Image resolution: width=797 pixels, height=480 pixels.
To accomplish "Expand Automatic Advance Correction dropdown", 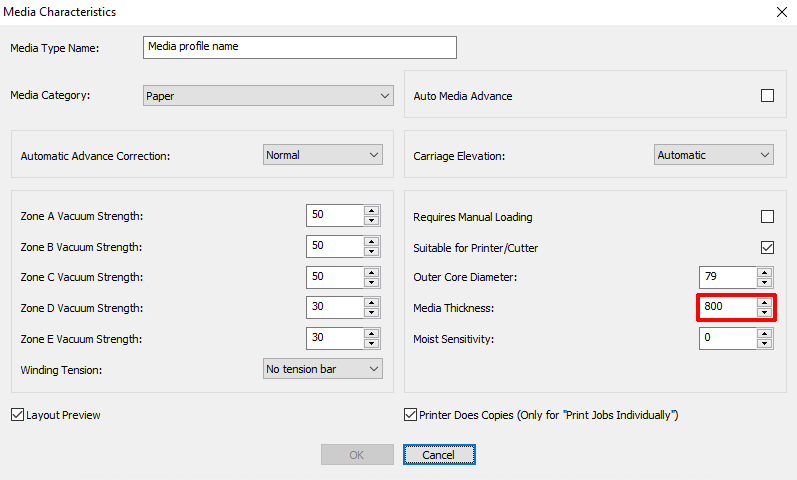I will coord(323,155).
